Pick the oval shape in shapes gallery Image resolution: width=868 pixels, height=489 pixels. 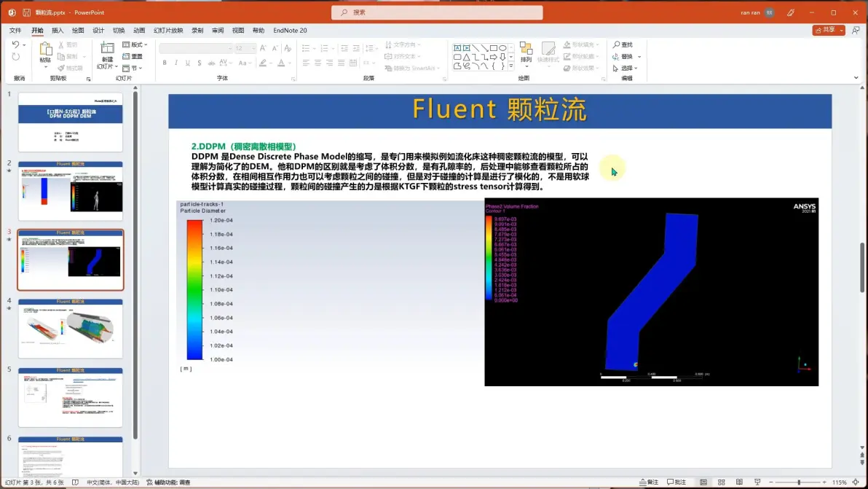502,48
